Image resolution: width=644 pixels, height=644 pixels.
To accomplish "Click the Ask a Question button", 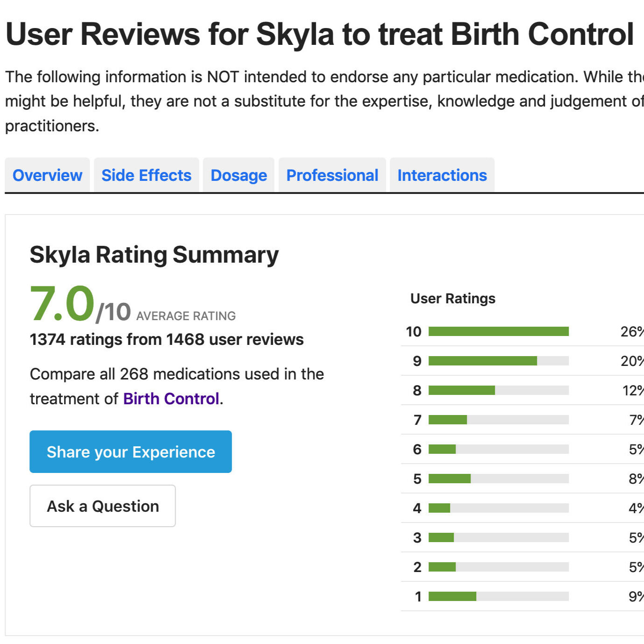I will tap(103, 506).
